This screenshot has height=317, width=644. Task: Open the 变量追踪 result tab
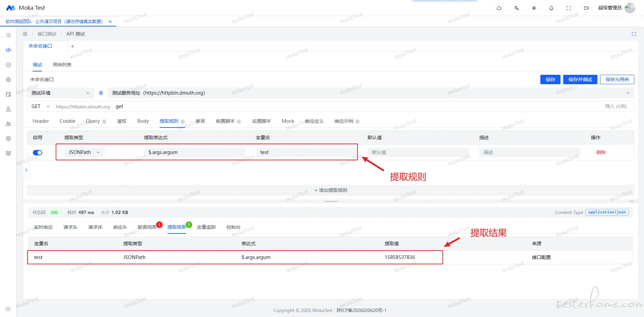(x=206, y=227)
